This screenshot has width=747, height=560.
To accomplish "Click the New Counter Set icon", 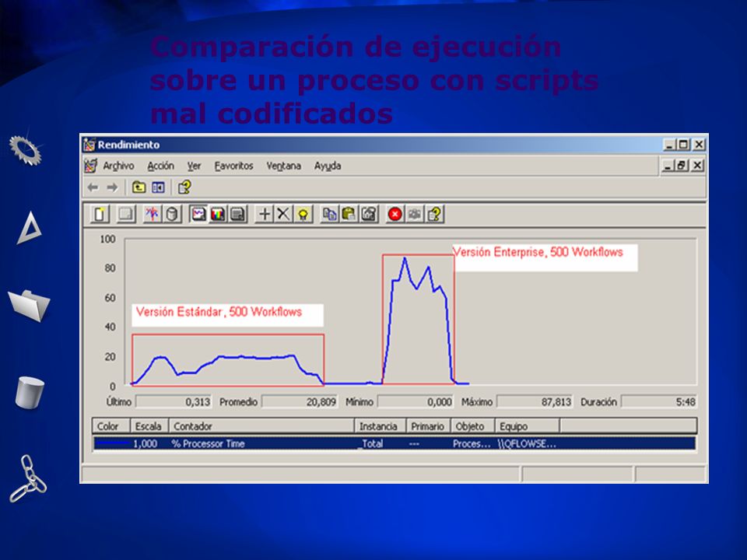I will click(x=100, y=215).
